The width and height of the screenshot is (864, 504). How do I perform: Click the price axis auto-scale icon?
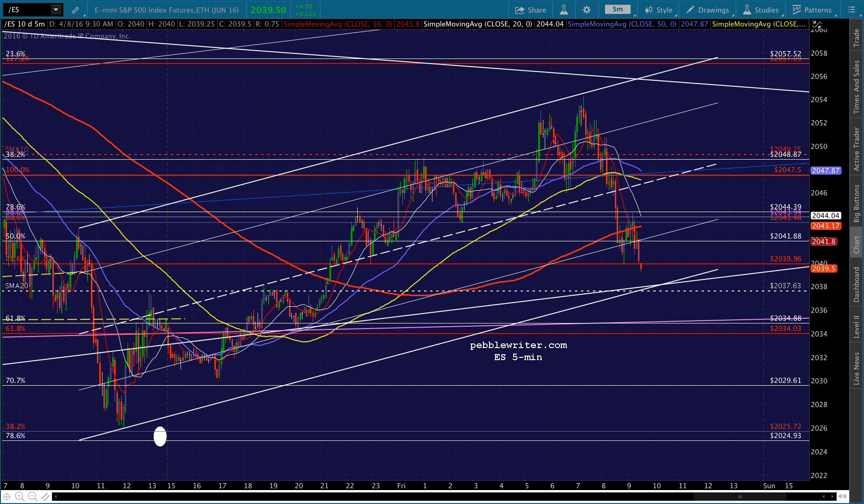pyautogui.click(x=817, y=25)
